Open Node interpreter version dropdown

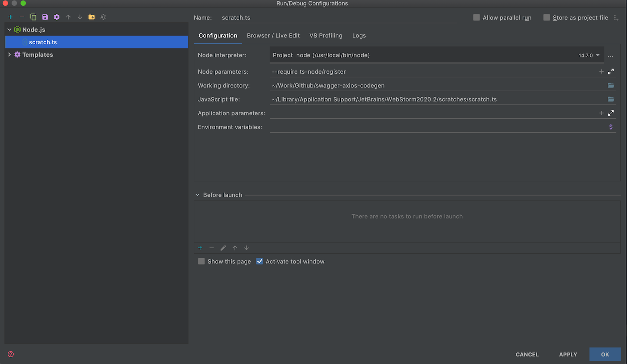598,55
